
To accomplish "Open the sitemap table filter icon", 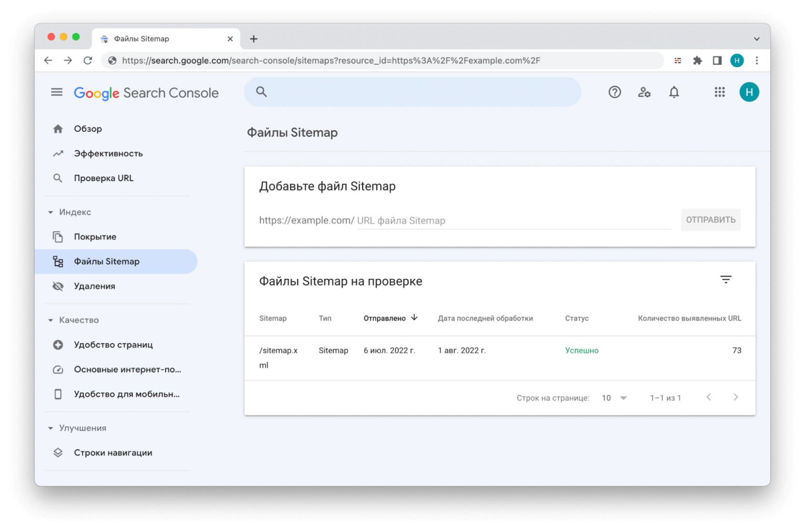I will [726, 280].
